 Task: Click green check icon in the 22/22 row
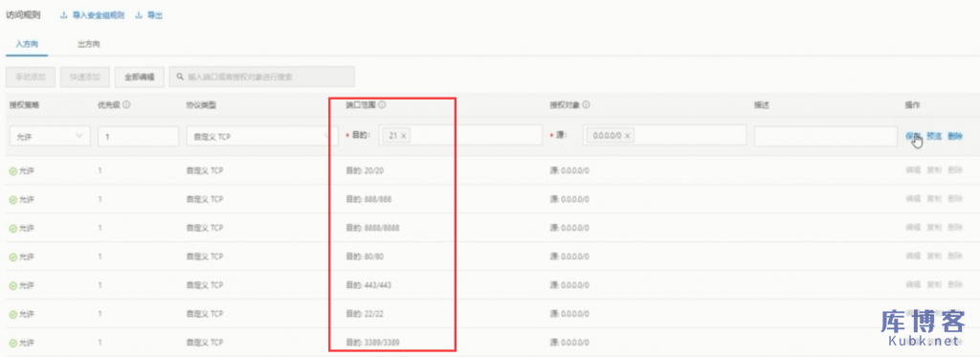[x=13, y=315]
